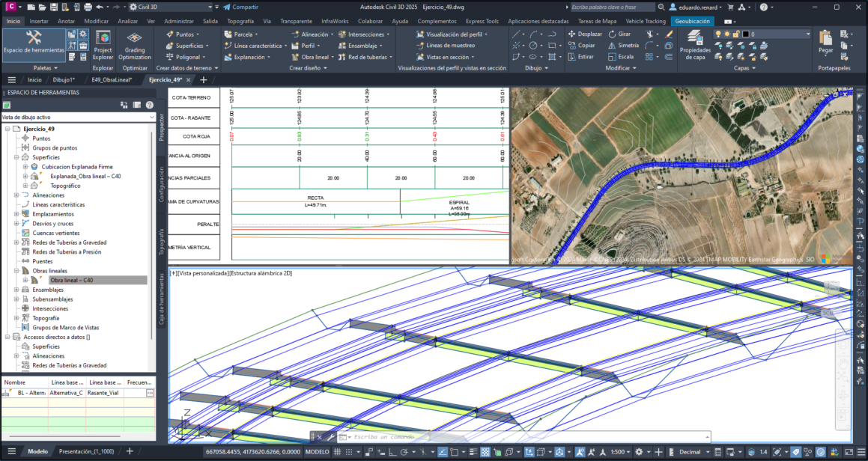Launch Project Explorer
This screenshot has height=461, width=868.
pos(103,45)
